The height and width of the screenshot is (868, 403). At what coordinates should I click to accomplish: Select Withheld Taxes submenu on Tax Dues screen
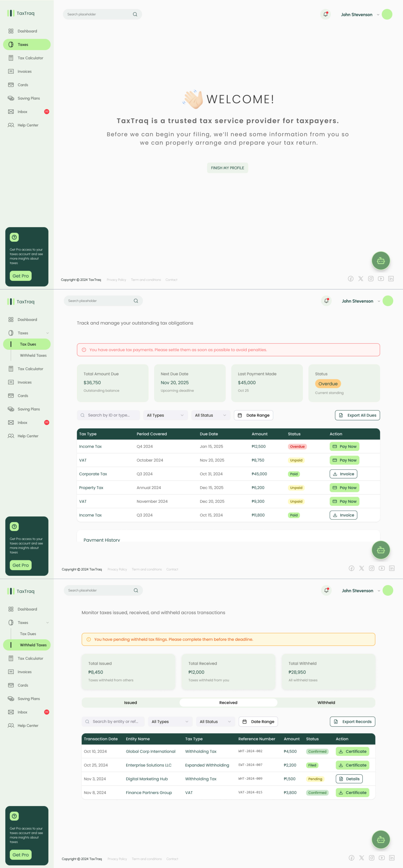pyautogui.click(x=33, y=355)
